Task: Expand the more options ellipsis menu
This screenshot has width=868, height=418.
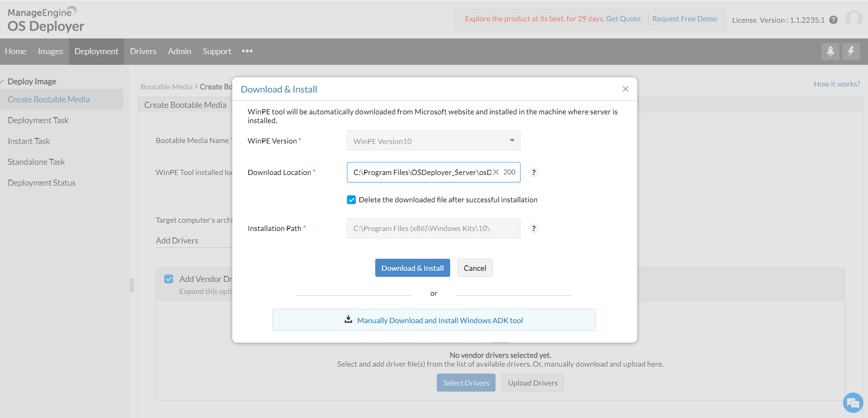Action: [x=247, y=51]
